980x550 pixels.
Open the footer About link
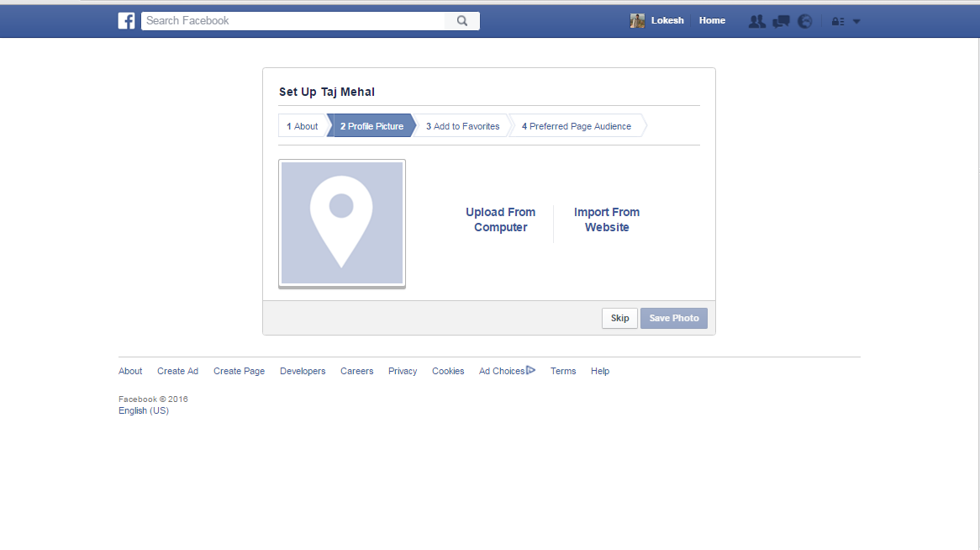click(x=130, y=371)
